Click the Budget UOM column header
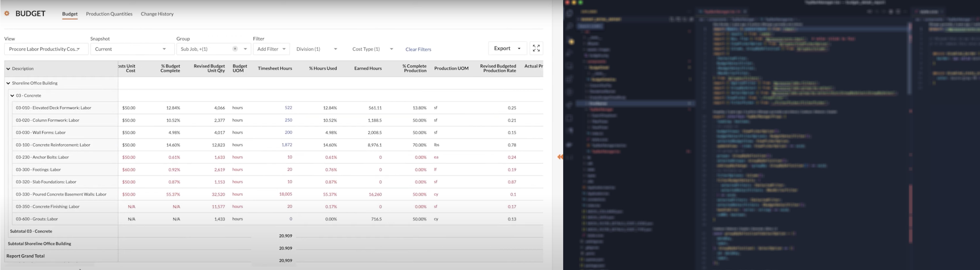980x270 pixels. (240, 69)
